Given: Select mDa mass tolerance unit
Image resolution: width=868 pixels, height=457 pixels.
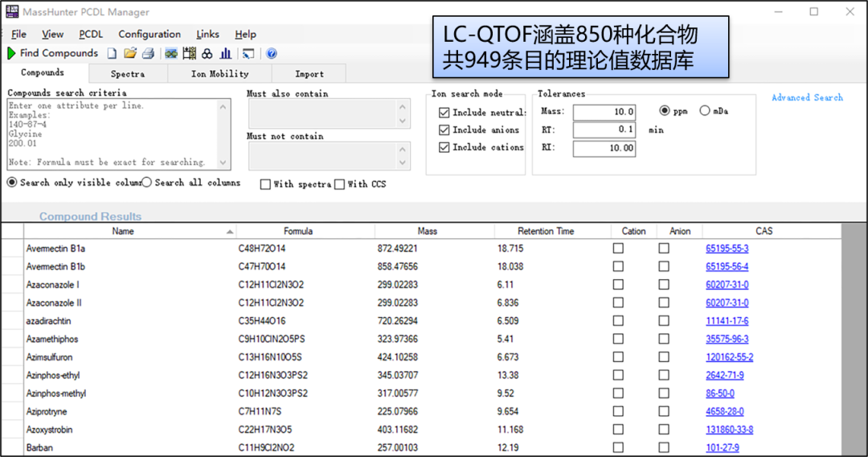Looking at the screenshot, I should [704, 111].
